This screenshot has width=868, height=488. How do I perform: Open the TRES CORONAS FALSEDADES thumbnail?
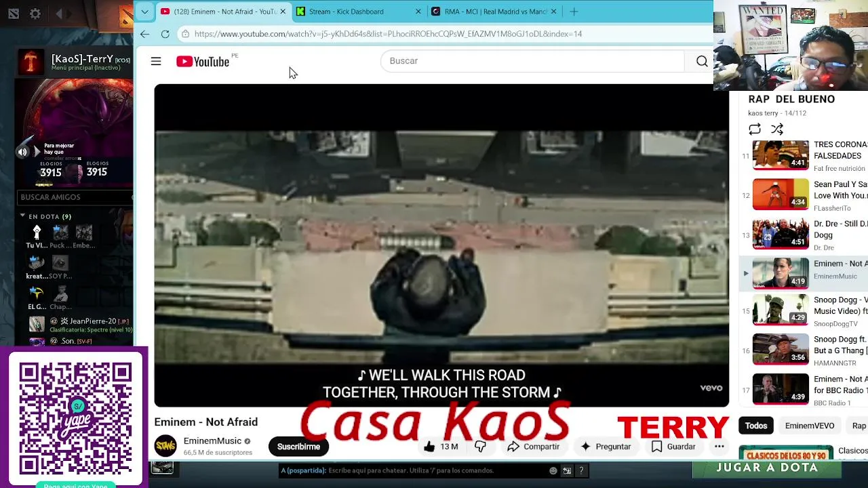pyautogui.click(x=781, y=155)
